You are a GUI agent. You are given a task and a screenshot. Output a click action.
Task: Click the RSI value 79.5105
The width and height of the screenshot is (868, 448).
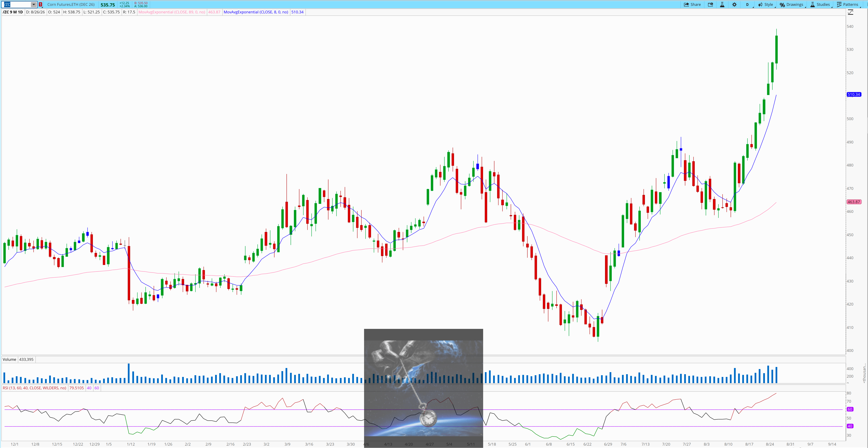[x=76, y=388]
